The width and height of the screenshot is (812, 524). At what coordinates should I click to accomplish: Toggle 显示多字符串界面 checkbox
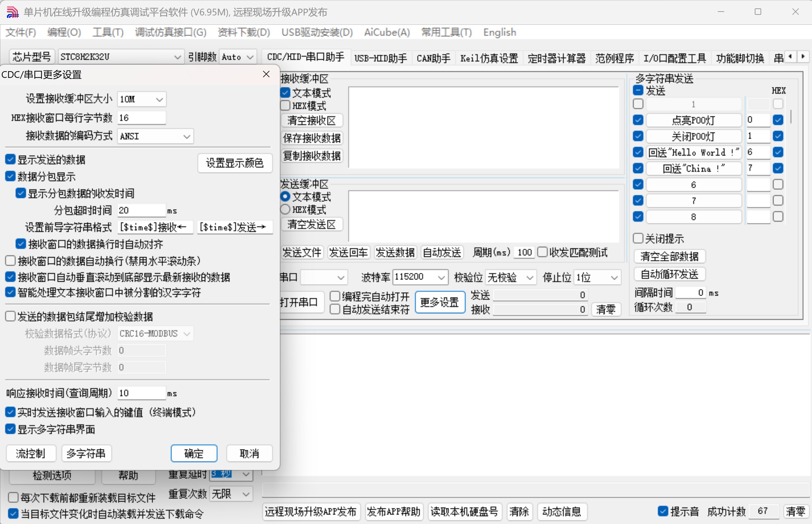(x=11, y=429)
